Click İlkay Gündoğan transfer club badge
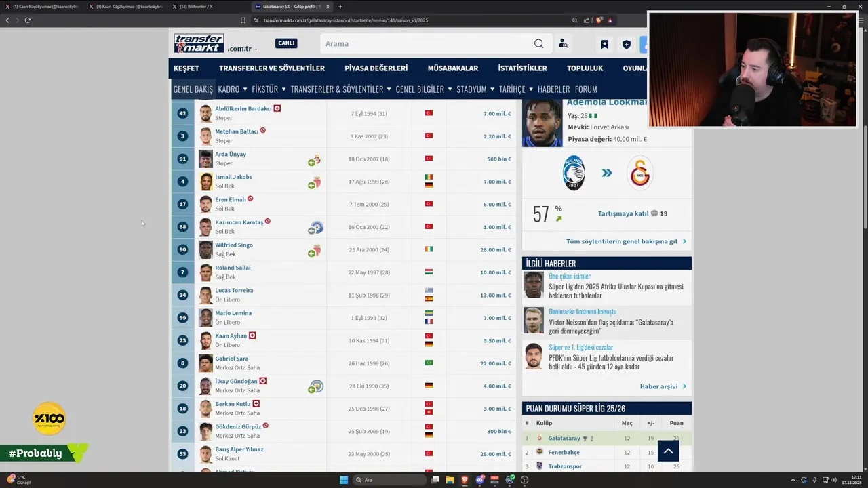The width and height of the screenshot is (868, 488). click(316, 387)
